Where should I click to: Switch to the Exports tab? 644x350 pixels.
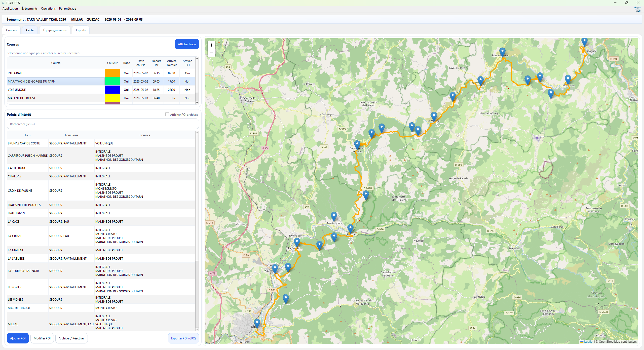tap(80, 30)
